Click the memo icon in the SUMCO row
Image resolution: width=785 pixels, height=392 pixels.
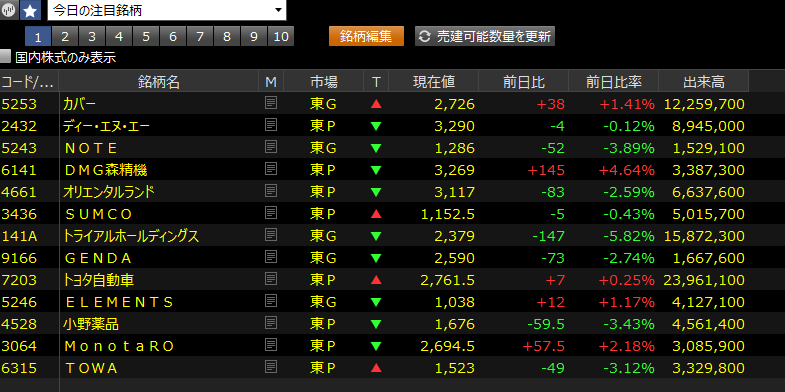pyautogui.click(x=271, y=214)
